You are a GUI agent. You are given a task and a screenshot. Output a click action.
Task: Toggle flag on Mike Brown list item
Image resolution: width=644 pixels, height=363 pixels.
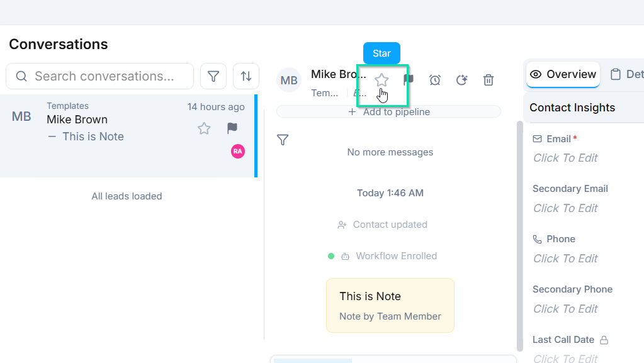[x=232, y=128]
